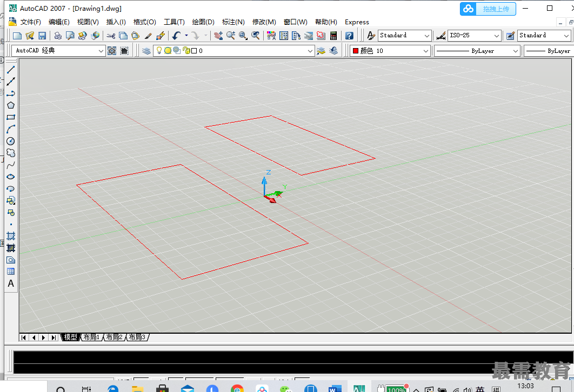Image resolution: width=574 pixels, height=392 pixels.
Task: Open the 视图(V) menu
Action: click(88, 22)
